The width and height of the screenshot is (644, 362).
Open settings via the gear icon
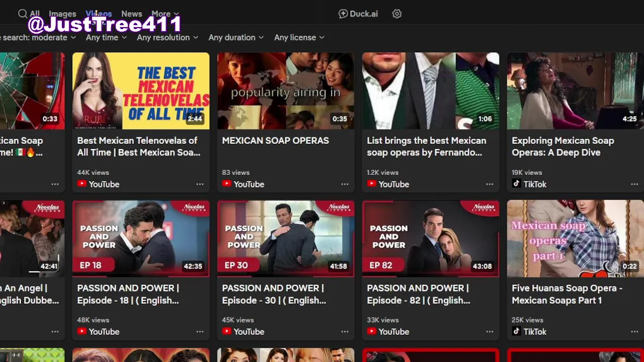[x=397, y=14]
